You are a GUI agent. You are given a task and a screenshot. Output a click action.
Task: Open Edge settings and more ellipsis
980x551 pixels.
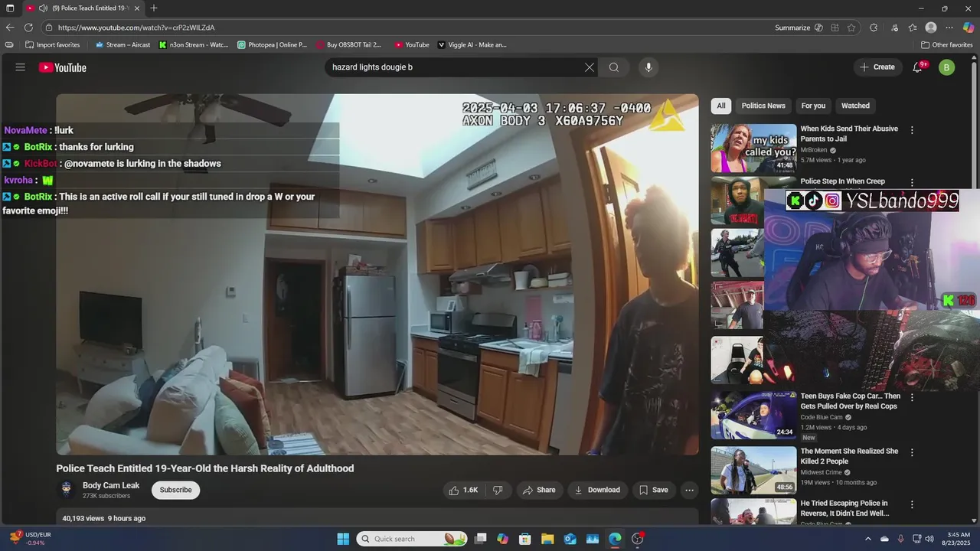coord(949,28)
